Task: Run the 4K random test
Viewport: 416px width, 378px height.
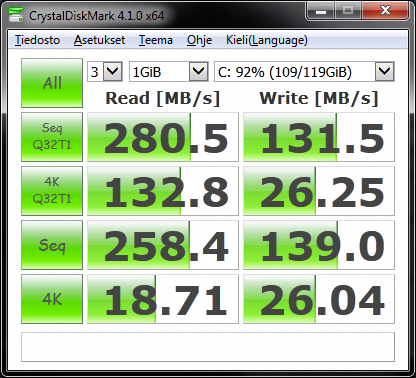Action: coord(52,299)
